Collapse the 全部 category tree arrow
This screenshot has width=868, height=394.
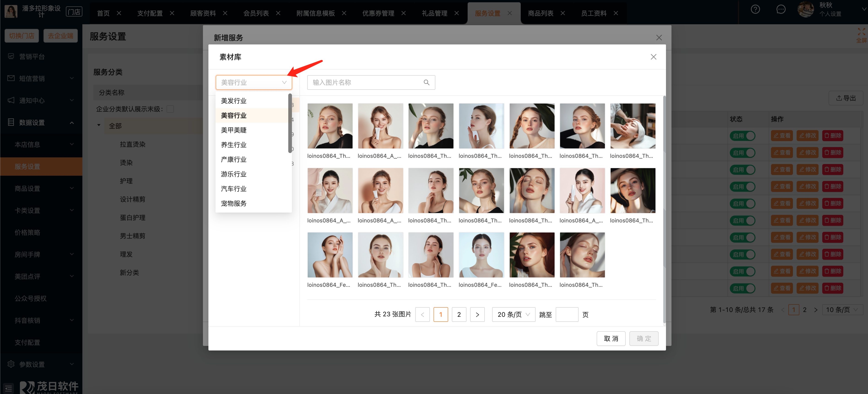[99, 125]
